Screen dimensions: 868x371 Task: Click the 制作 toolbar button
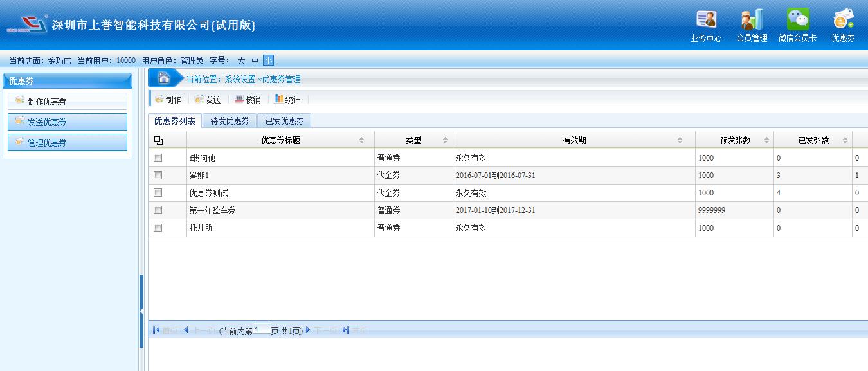(168, 100)
